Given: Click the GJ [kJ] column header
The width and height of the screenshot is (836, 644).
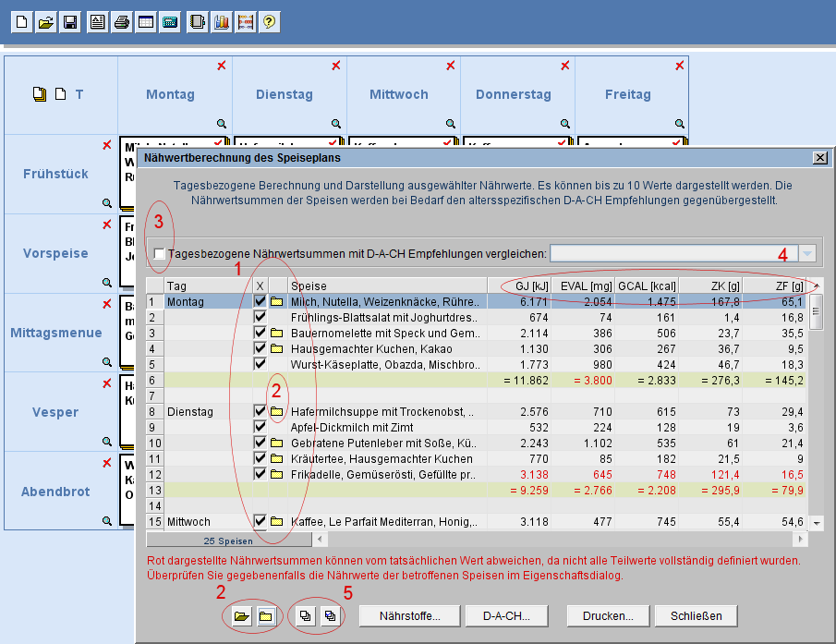Looking at the screenshot, I should click(x=521, y=286).
